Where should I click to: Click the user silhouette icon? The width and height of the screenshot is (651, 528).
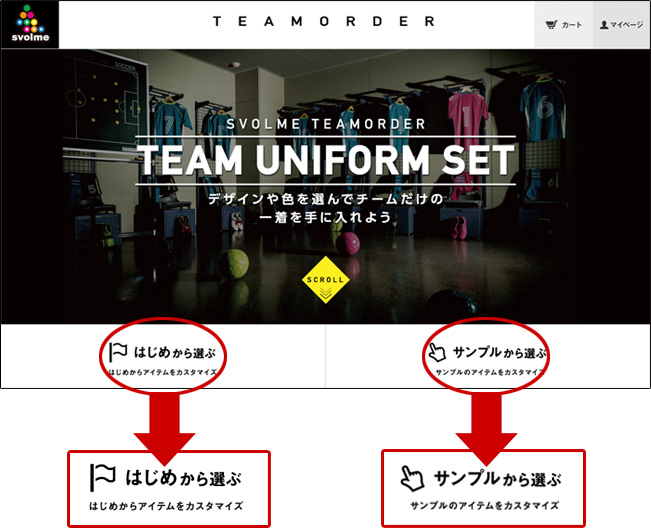(604, 25)
